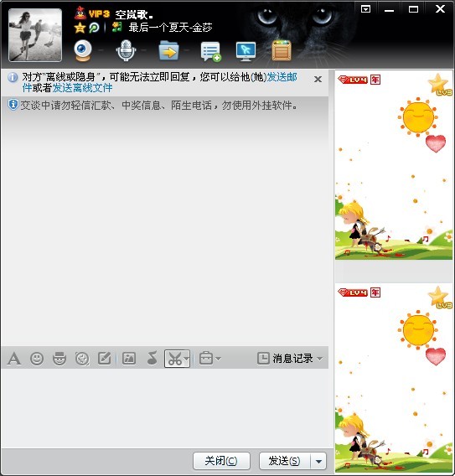Expand the 消息记录 dropdown arrow

(x=319, y=359)
